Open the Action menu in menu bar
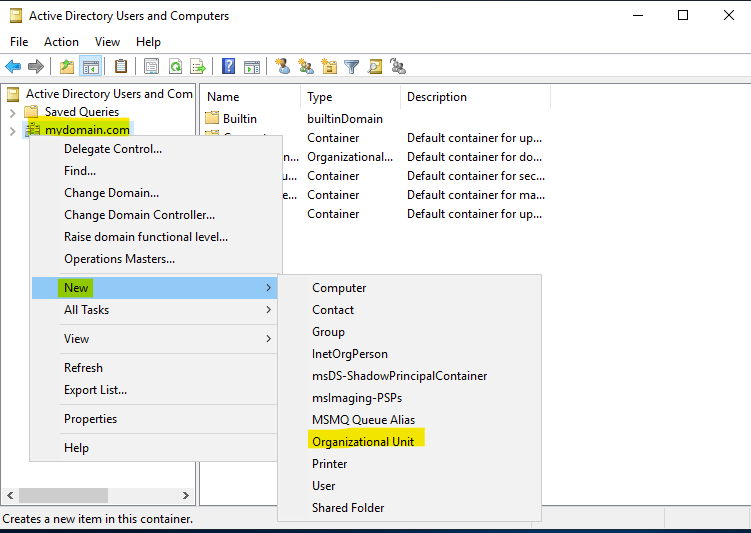 [61, 42]
